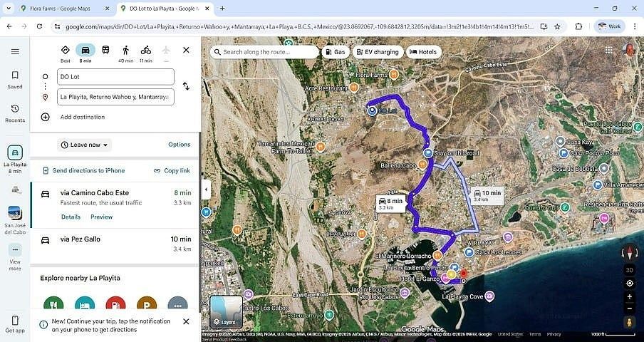This screenshot has width=644, height=342.
Task: Select the Best travel mode icon
Action: [66, 50]
